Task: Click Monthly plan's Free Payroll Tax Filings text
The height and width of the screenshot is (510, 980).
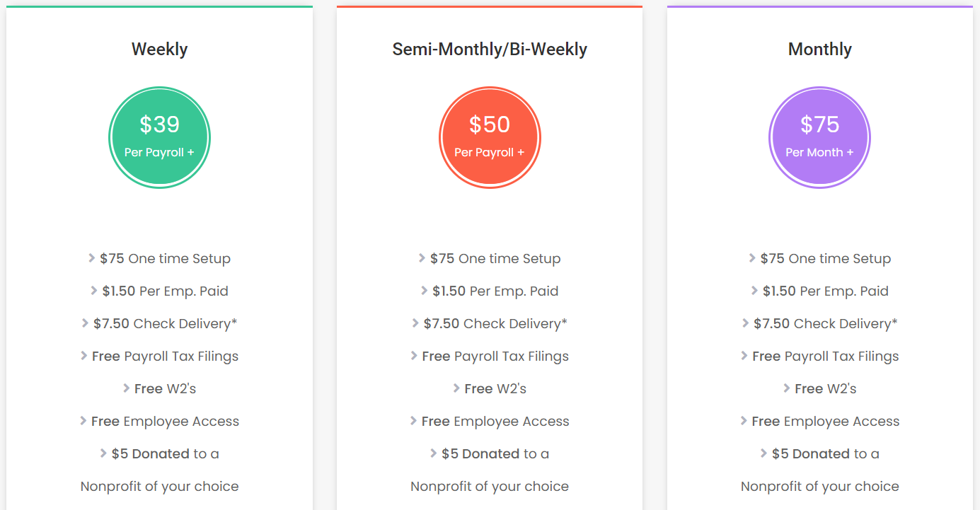Action: pyautogui.click(x=826, y=357)
